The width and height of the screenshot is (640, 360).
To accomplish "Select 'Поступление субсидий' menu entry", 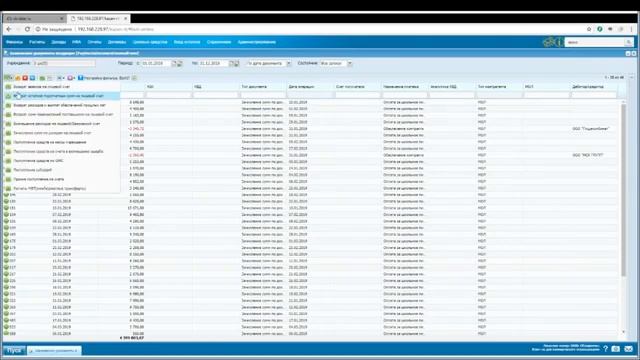I will tap(62, 170).
